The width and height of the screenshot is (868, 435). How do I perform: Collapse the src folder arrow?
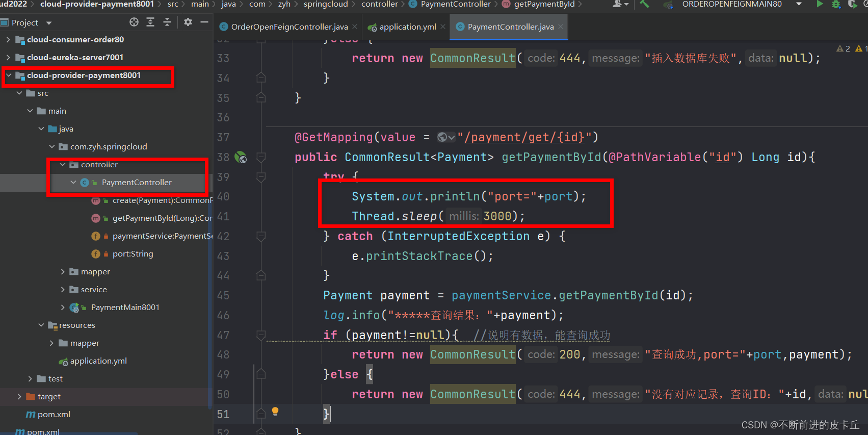pos(19,93)
